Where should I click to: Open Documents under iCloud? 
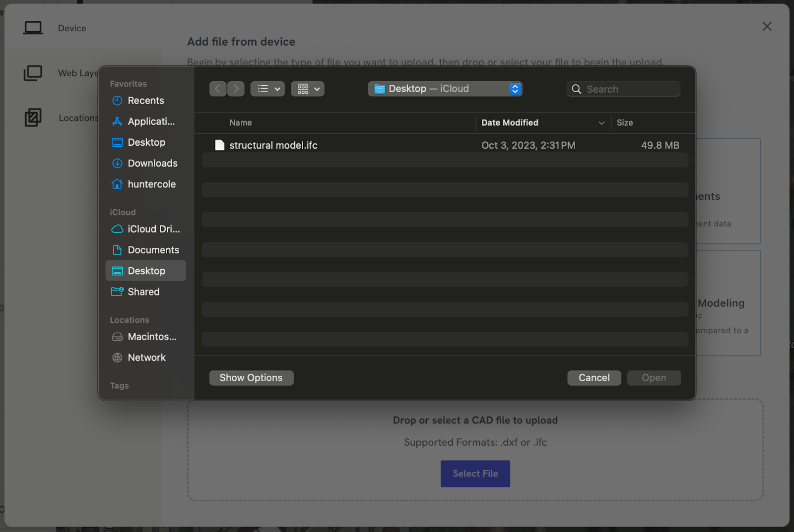[x=146, y=250]
